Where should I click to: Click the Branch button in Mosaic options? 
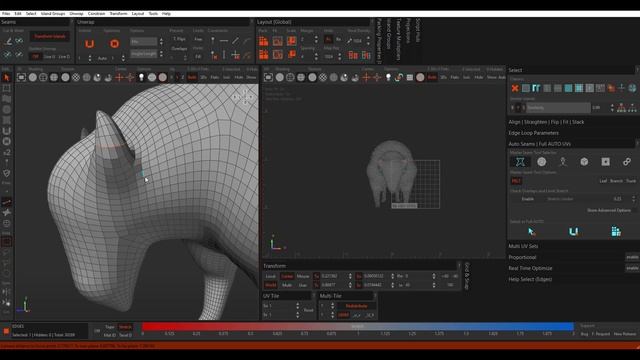click(616, 181)
